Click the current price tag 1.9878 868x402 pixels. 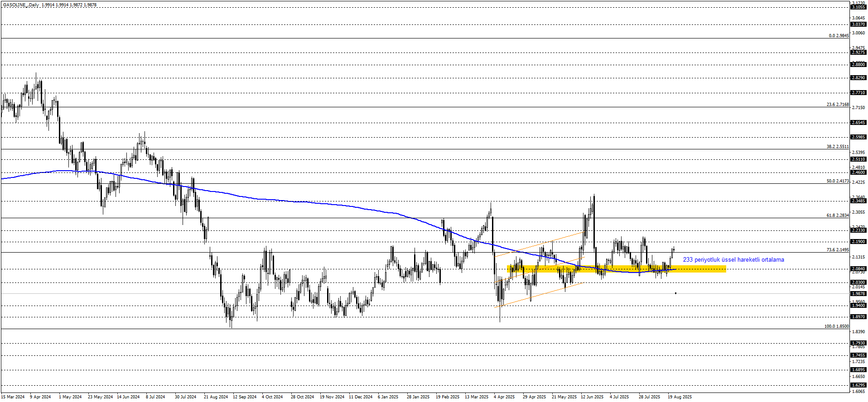click(858, 294)
